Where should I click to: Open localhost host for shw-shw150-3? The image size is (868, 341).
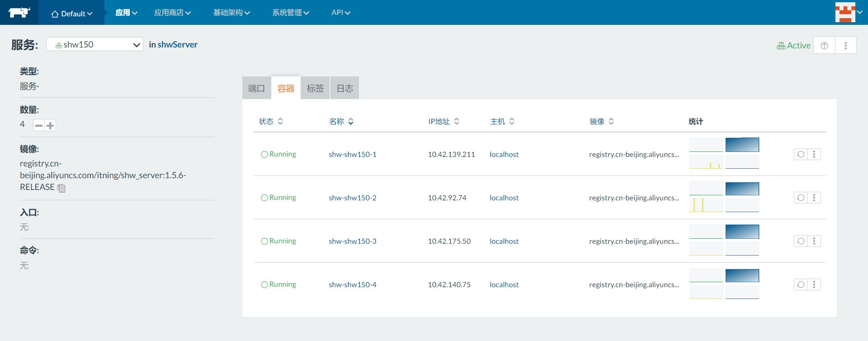504,241
